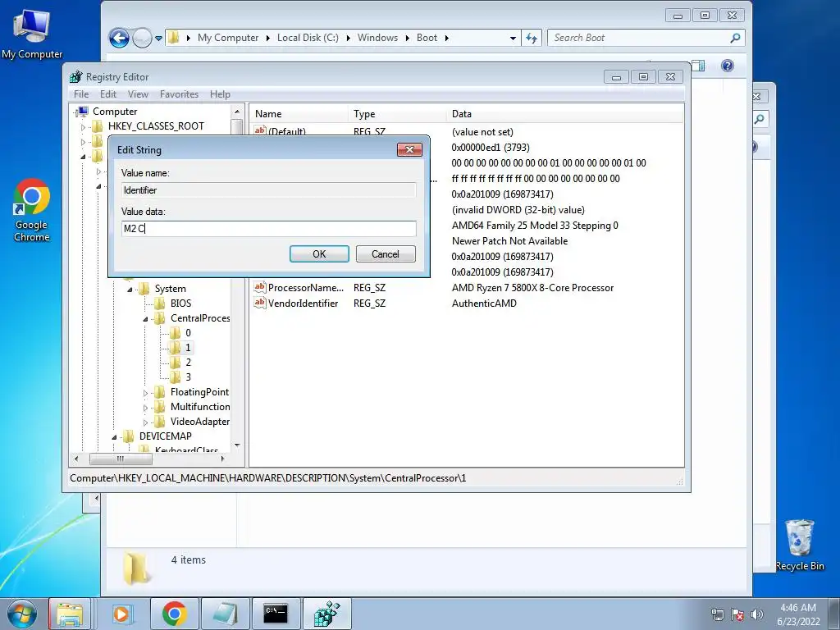Click ProcessorName string value icon

coord(260,287)
